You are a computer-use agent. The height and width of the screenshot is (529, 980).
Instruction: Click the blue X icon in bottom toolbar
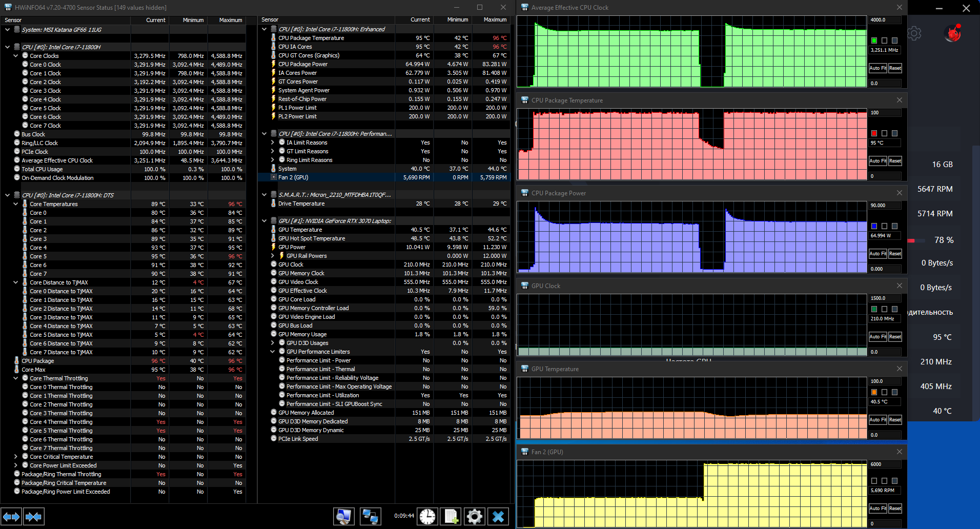pyautogui.click(x=498, y=516)
